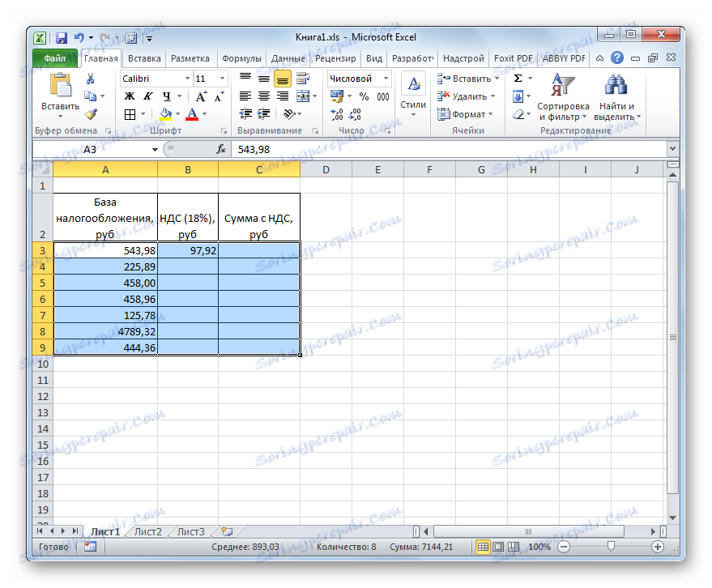Click the Wrap Text icon
The height and width of the screenshot is (588, 712).
[x=303, y=79]
